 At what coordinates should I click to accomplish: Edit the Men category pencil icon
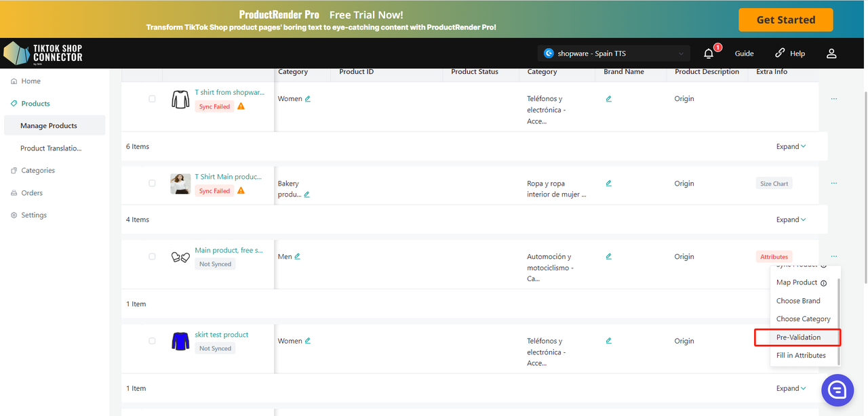[297, 257]
